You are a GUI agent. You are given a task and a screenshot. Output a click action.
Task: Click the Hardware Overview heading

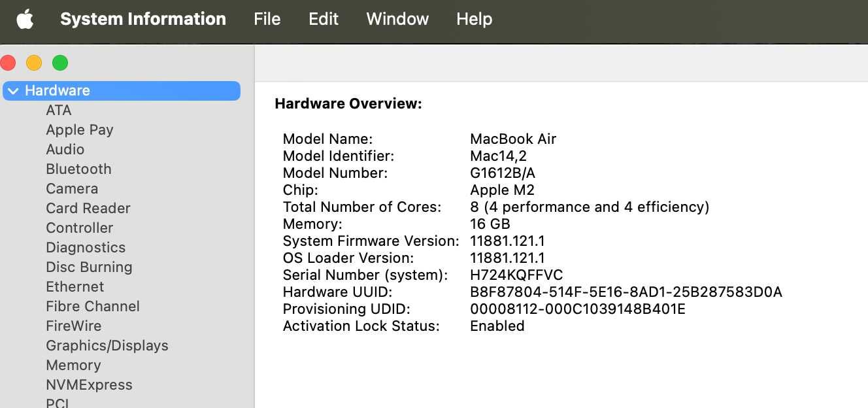[x=348, y=103]
